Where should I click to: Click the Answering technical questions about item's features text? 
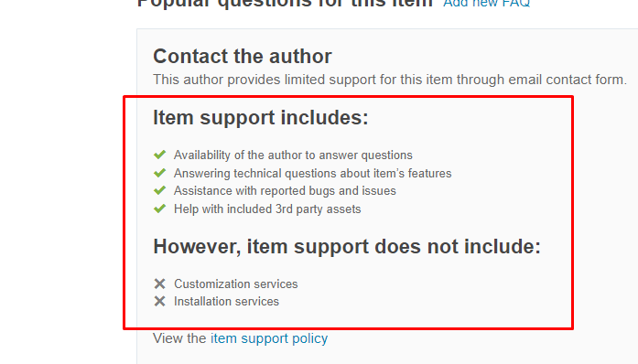(312, 173)
